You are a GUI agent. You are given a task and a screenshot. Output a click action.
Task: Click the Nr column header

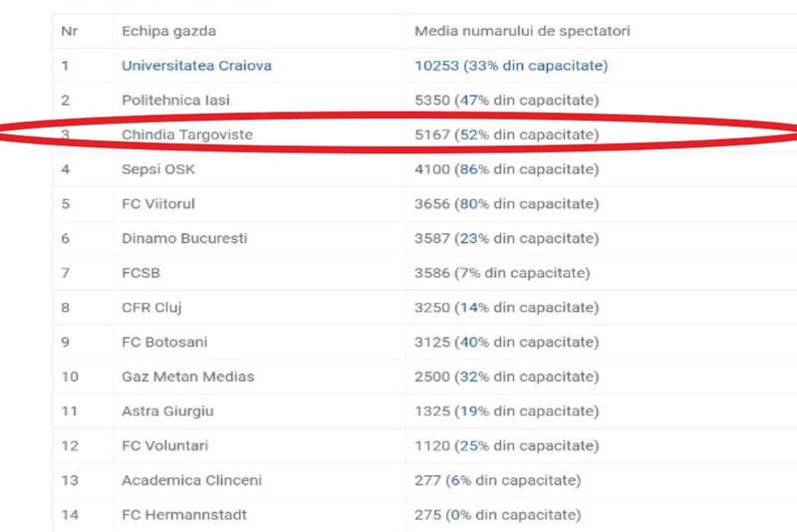point(68,31)
